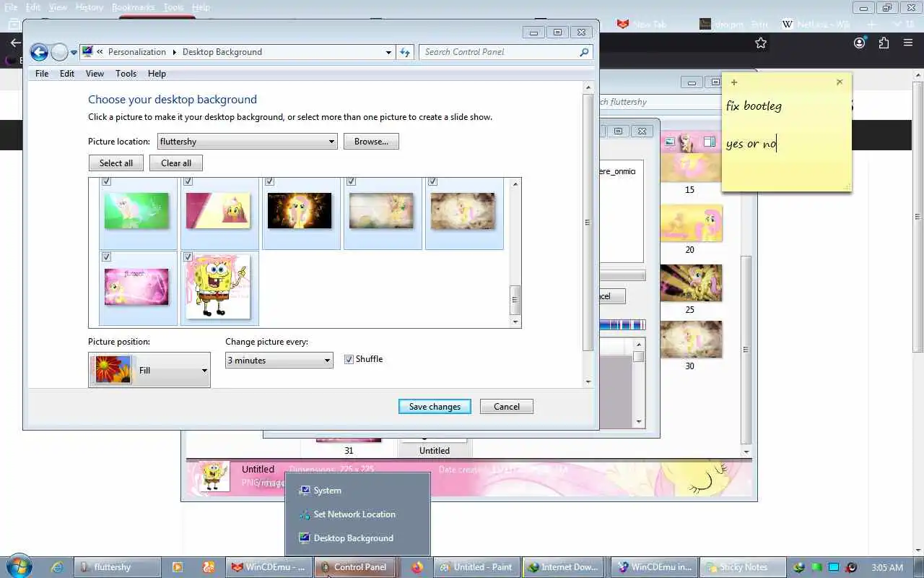Click Save changes
The height and width of the screenshot is (578, 924).
pyautogui.click(x=435, y=407)
